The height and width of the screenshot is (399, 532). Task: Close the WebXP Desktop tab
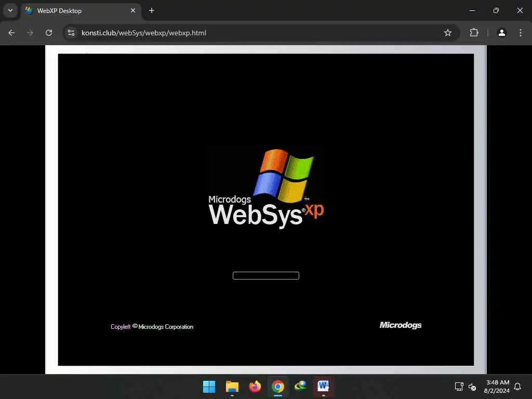click(x=133, y=10)
